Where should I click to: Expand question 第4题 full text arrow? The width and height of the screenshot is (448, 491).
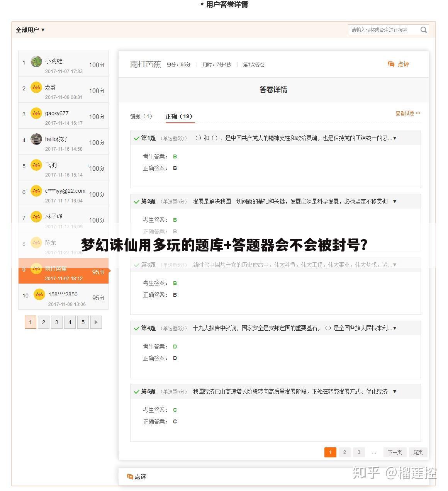(x=394, y=328)
